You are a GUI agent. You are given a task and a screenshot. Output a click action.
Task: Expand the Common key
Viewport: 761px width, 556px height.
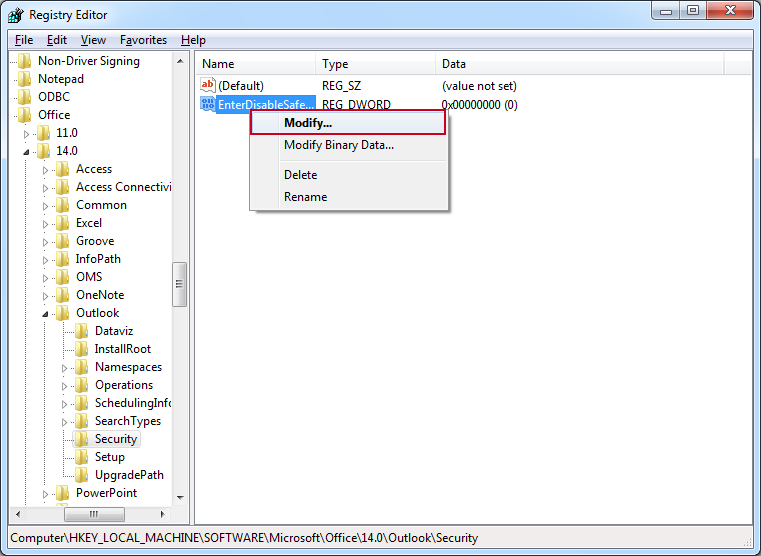point(45,206)
